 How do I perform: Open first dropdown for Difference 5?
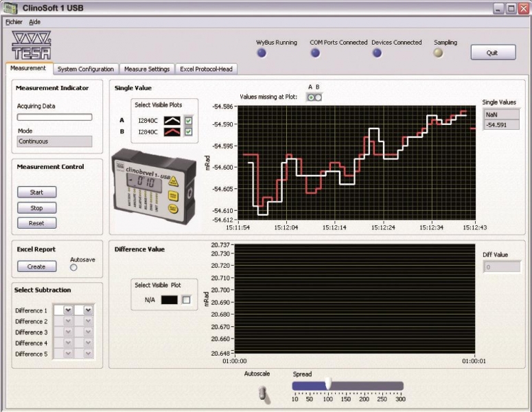tap(68, 354)
